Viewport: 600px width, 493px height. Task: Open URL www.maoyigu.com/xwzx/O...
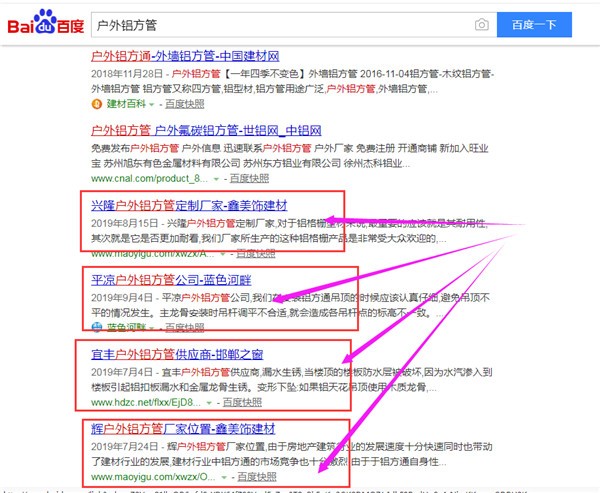(153, 477)
